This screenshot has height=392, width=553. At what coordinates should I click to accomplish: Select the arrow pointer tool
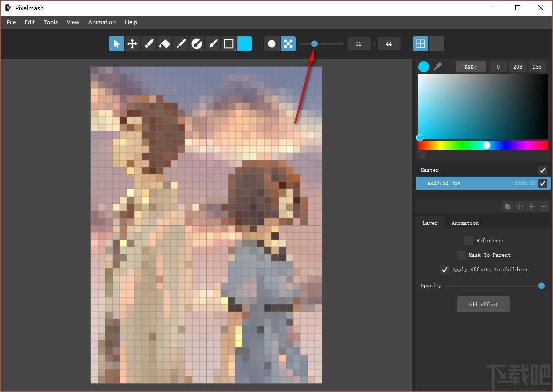point(116,44)
